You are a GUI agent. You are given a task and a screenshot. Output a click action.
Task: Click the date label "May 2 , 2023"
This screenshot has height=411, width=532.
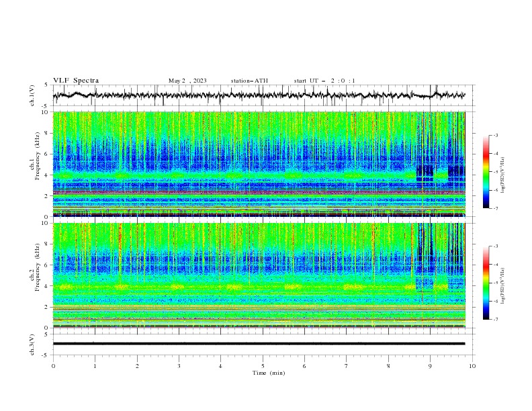tap(187, 81)
